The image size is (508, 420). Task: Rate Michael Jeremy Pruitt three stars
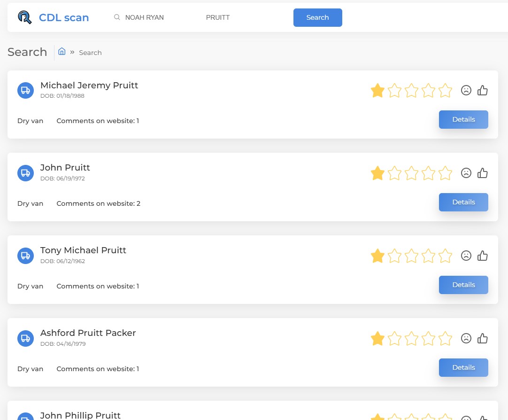click(x=411, y=90)
